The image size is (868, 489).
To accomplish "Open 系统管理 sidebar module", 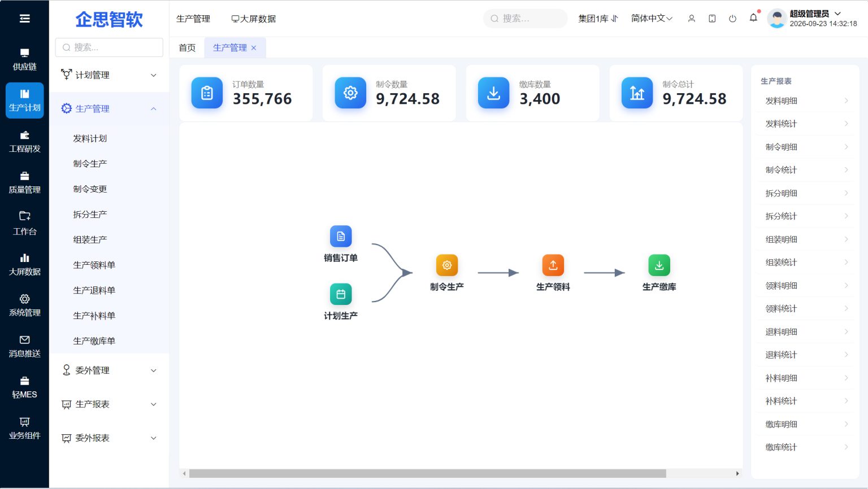I will (x=24, y=305).
